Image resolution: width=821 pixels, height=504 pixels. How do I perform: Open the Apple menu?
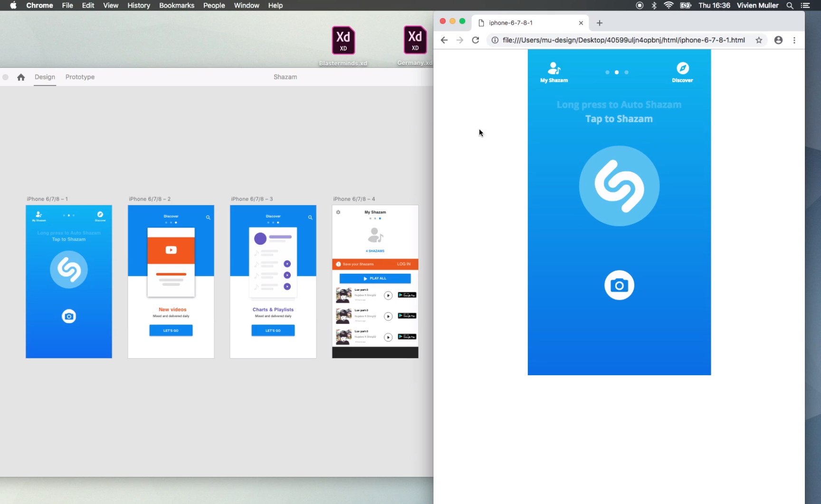(x=13, y=5)
